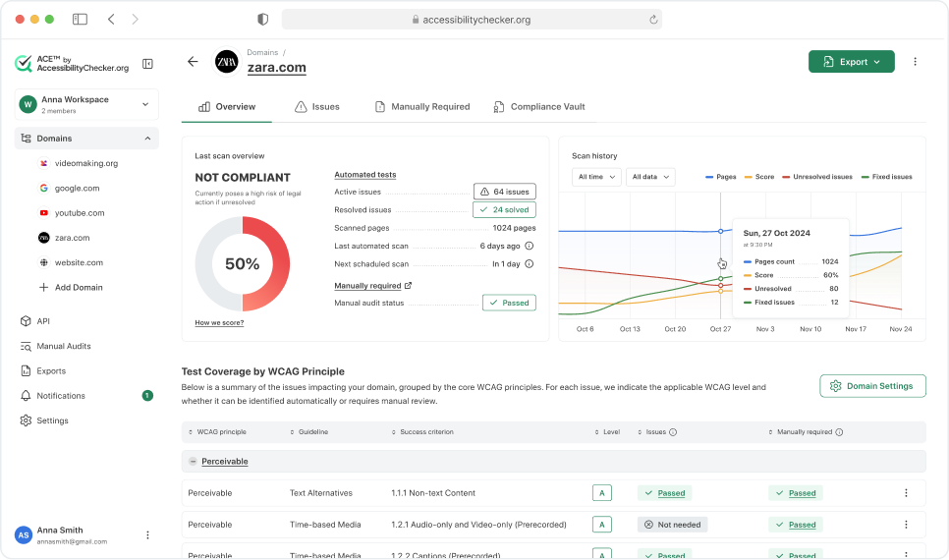Click Level A badge on 1.1.1 row
The width and height of the screenshot is (949, 560).
(601, 493)
